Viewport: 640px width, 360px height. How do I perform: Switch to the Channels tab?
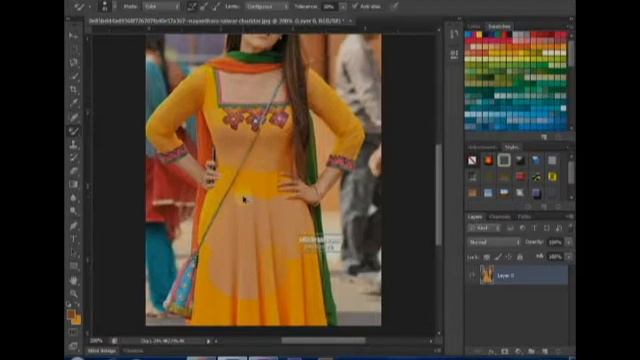coord(500,217)
